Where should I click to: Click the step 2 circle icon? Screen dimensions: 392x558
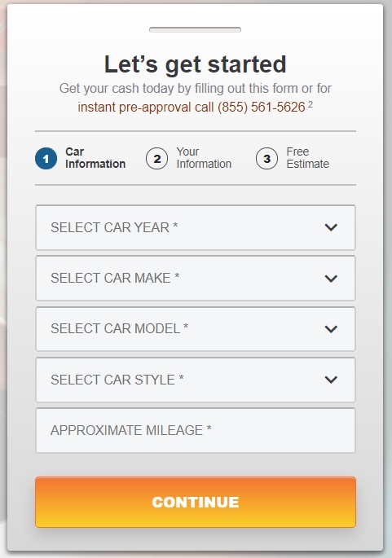[x=156, y=158]
